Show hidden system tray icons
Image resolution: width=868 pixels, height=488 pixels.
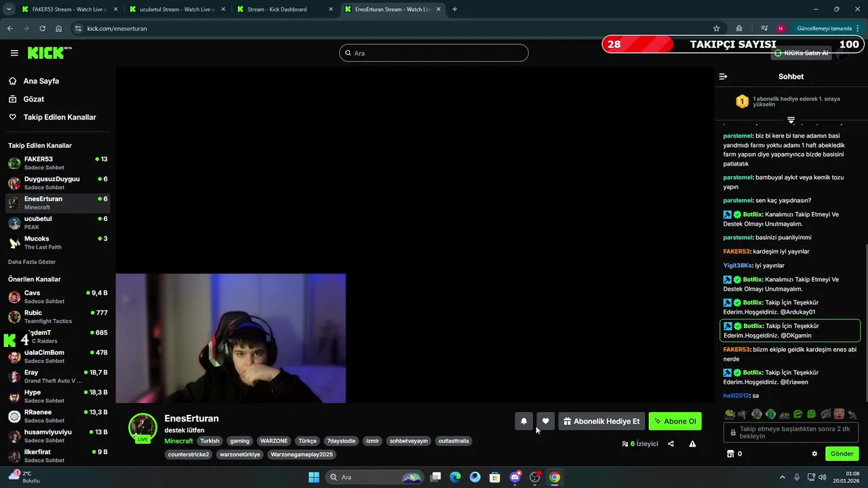coord(782,477)
